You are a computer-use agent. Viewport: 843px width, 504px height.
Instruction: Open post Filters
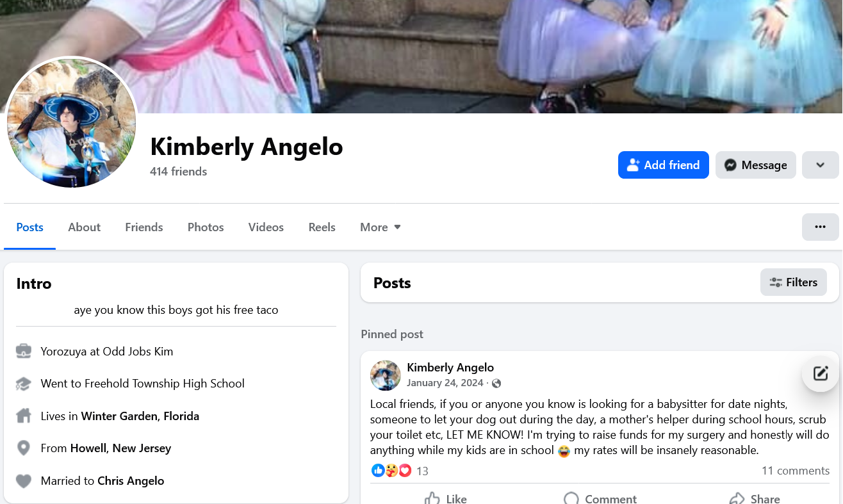(x=793, y=282)
